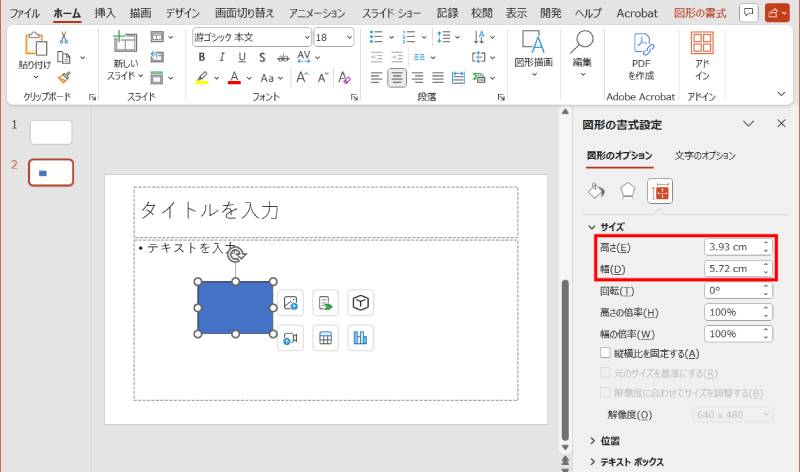Open the Aa change case dropdown
Image resolution: width=800 pixels, height=472 pixels.
click(x=271, y=78)
